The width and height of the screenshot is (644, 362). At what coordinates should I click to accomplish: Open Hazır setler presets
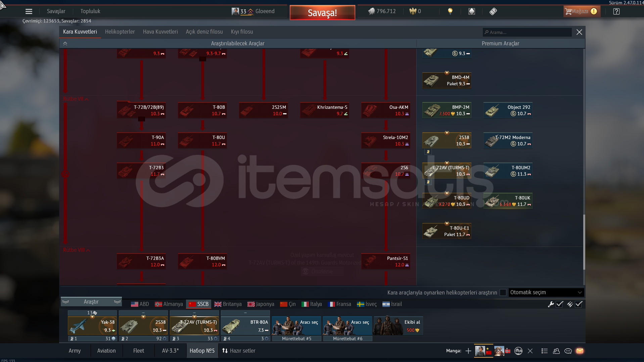pos(239,351)
